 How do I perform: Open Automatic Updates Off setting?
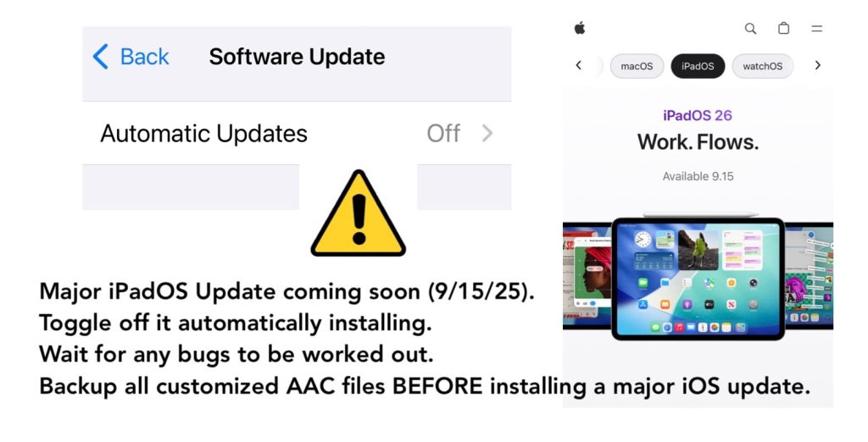coord(297,133)
